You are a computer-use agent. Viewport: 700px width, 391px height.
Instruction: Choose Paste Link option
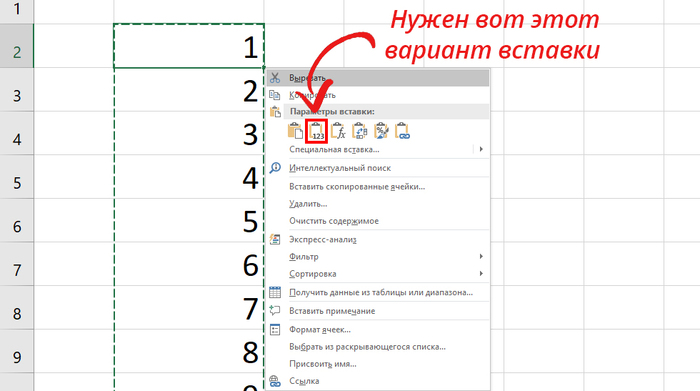[402, 131]
